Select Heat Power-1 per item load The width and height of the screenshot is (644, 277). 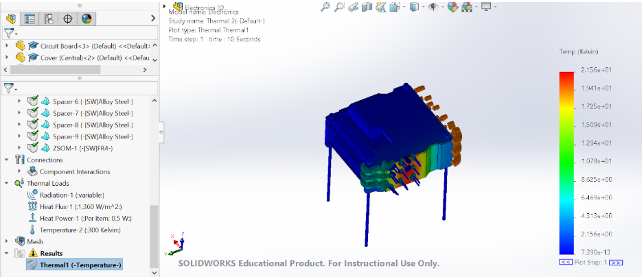(86, 218)
